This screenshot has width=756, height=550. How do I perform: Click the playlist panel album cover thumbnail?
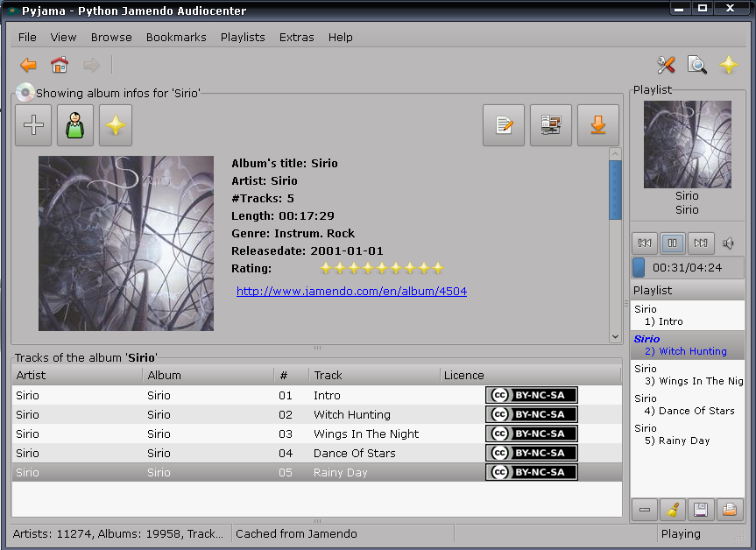click(688, 145)
